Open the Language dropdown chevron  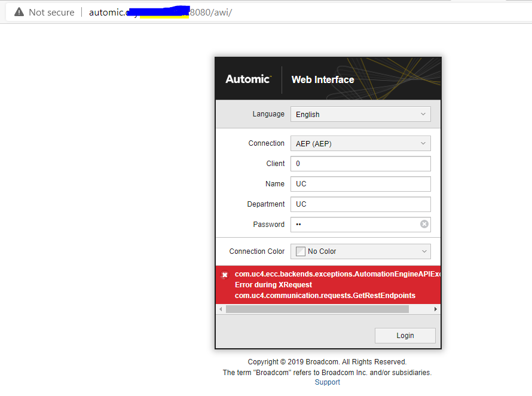point(424,113)
